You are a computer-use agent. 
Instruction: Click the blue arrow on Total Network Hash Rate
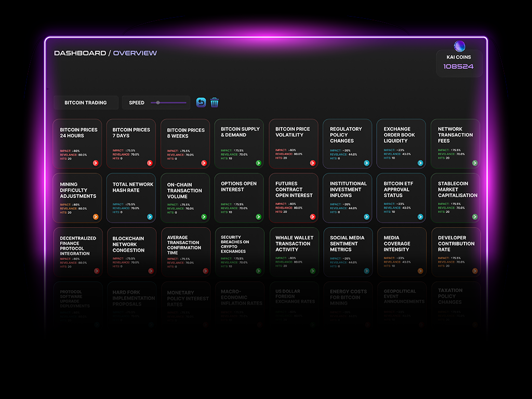point(150,217)
